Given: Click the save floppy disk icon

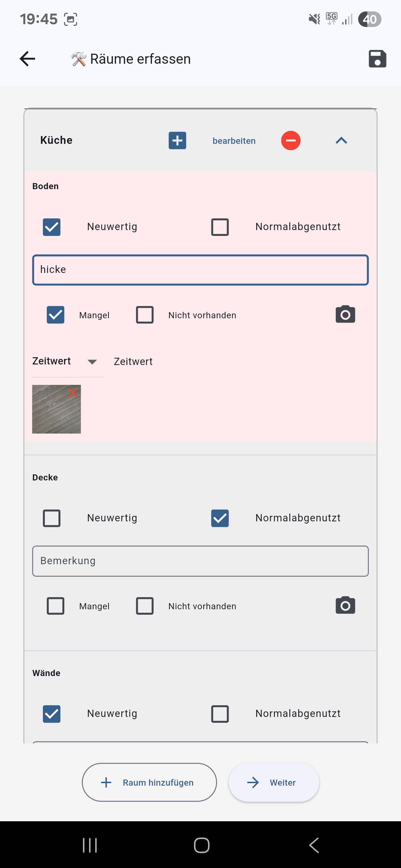Looking at the screenshot, I should point(377,59).
